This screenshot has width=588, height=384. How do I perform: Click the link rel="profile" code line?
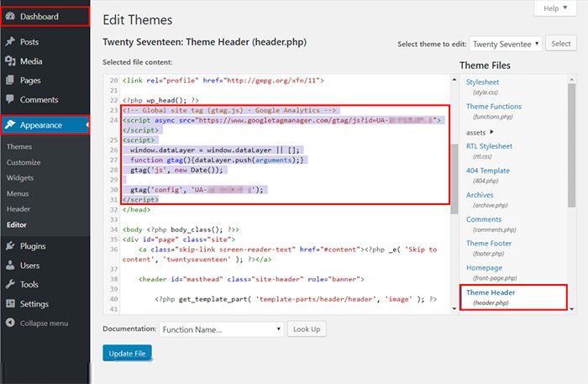tap(223, 81)
